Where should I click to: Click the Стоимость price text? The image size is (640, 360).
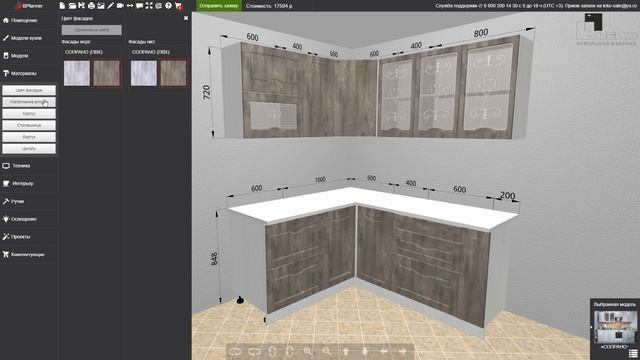pos(269,6)
